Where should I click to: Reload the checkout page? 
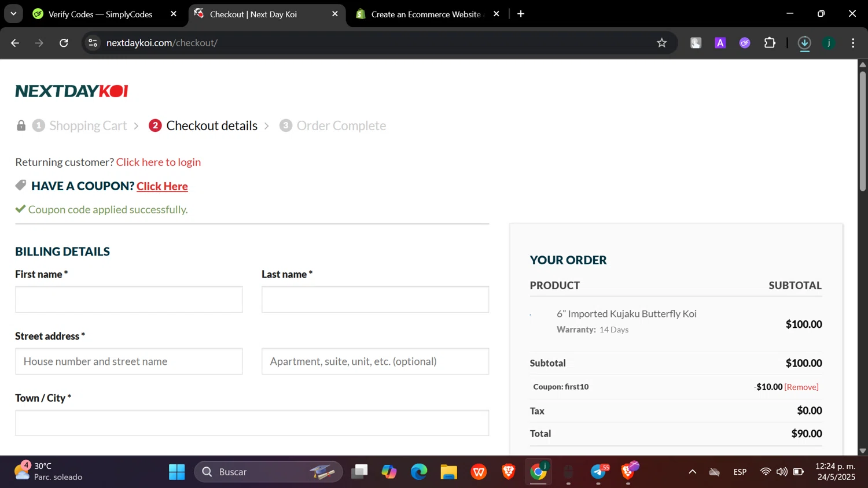(x=64, y=43)
